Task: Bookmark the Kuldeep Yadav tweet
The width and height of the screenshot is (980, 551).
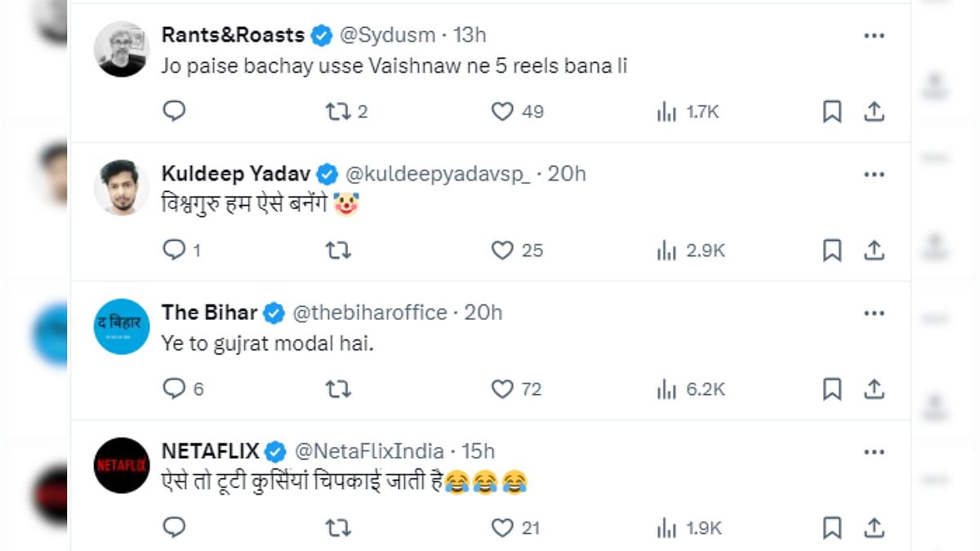Action: click(x=831, y=250)
